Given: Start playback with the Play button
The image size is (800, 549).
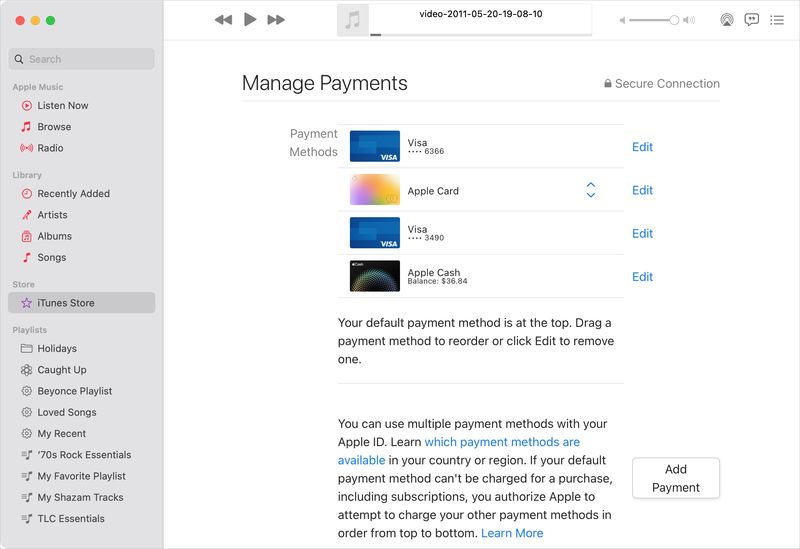Looking at the screenshot, I should pyautogui.click(x=250, y=19).
